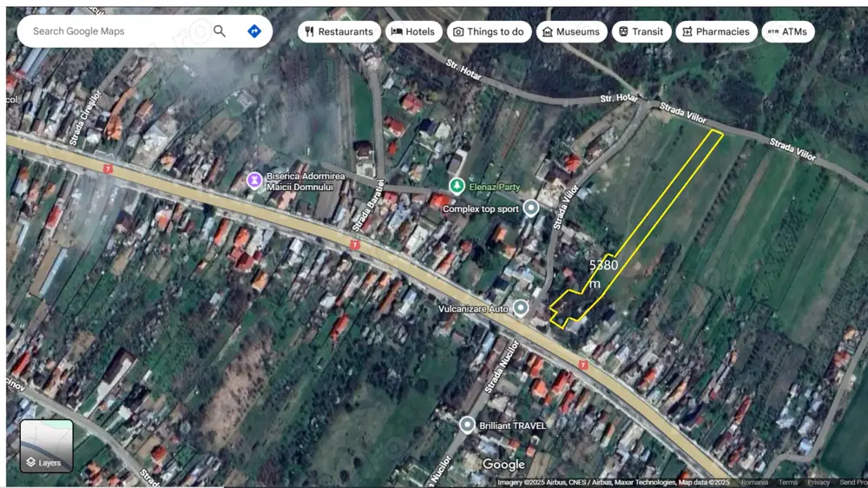The image size is (868, 488).
Task: Click the Biserica Adormirea Maicii Domnului label
Action: 306,181
